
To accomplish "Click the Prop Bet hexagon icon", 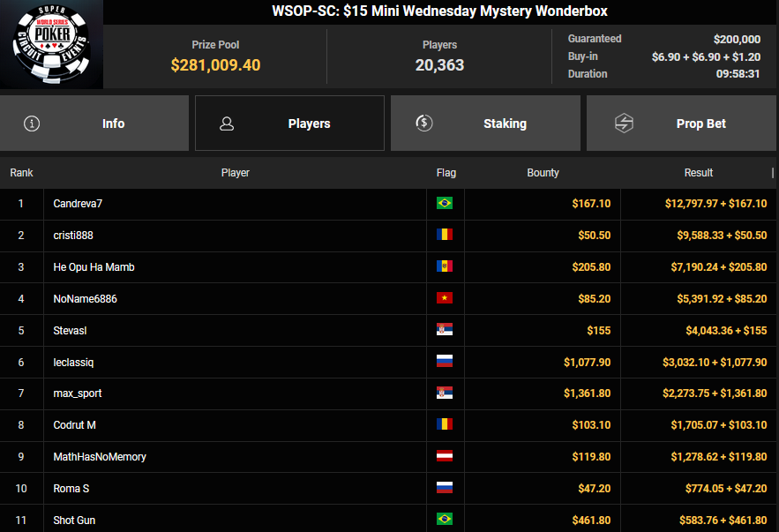I will (624, 124).
